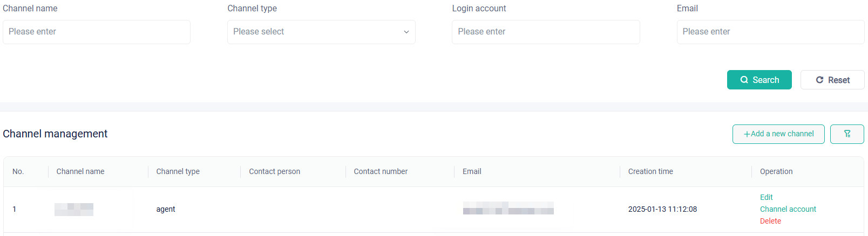
Task: Select the Contact person column header
Action: click(x=274, y=171)
